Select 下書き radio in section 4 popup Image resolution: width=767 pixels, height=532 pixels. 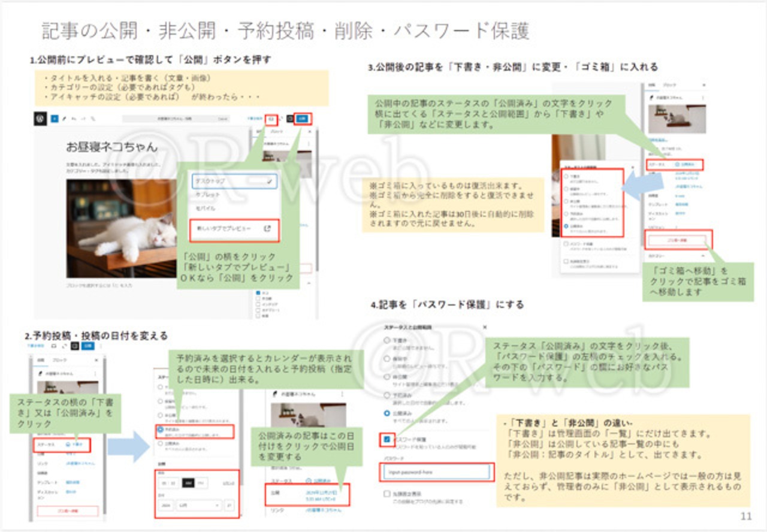pyautogui.click(x=387, y=340)
